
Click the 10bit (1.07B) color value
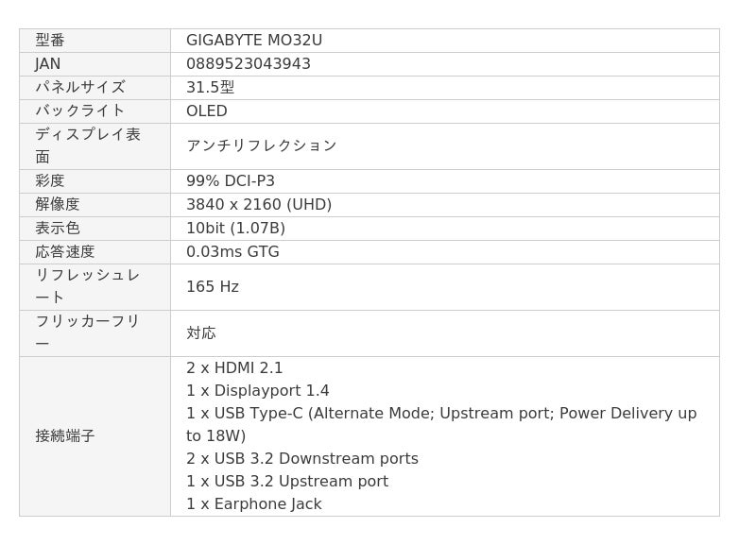(235, 229)
